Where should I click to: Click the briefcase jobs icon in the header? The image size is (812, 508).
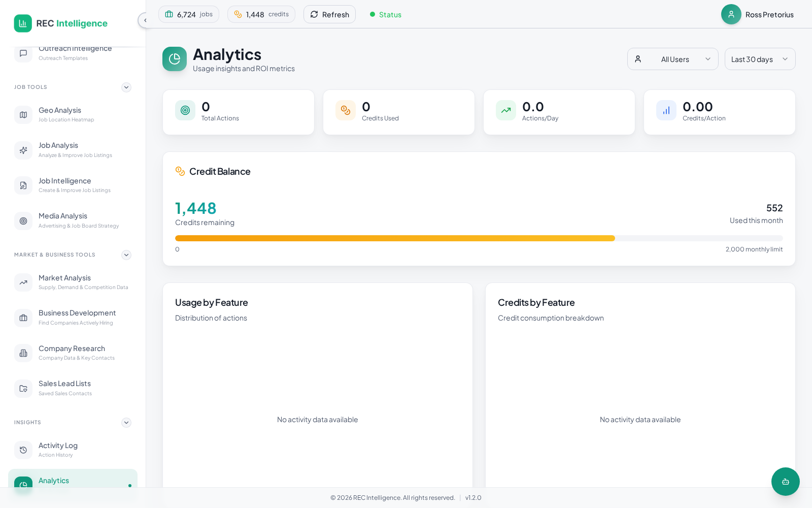click(x=169, y=14)
